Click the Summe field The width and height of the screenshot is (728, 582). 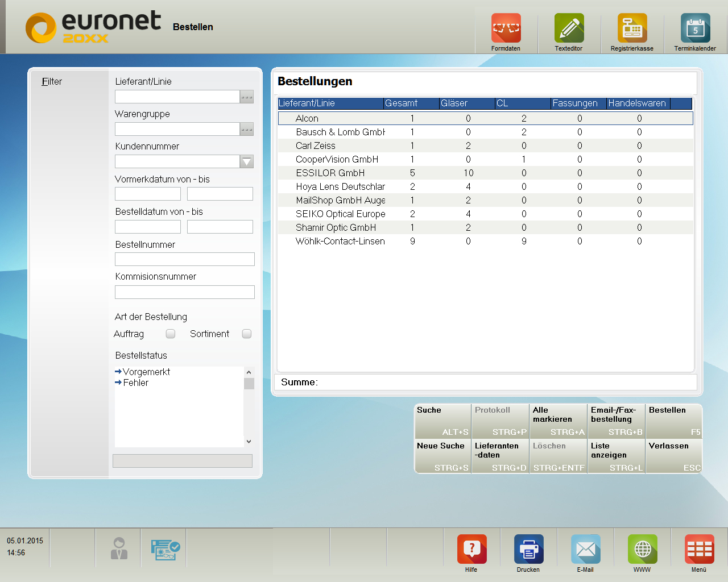[486, 382]
